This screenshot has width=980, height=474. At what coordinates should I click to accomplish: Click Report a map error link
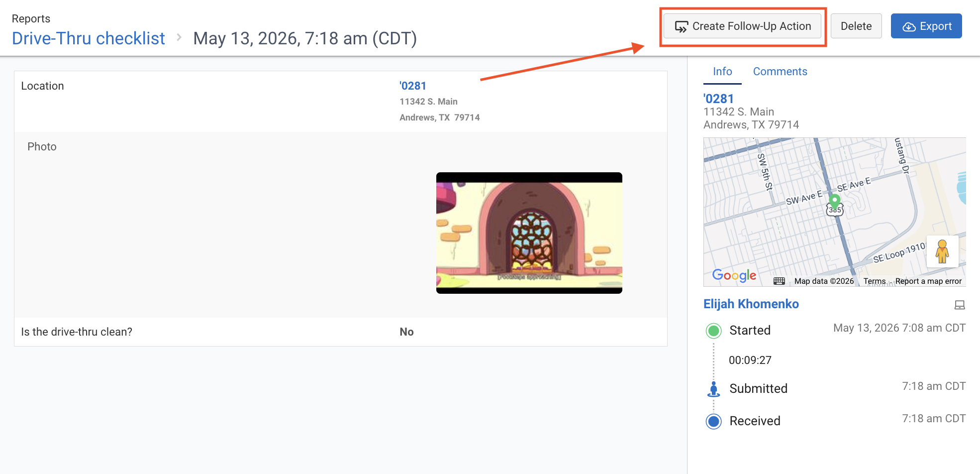(x=928, y=281)
